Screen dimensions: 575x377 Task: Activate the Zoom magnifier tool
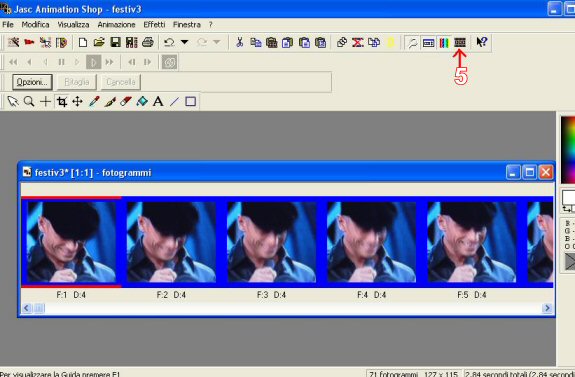(x=29, y=102)
